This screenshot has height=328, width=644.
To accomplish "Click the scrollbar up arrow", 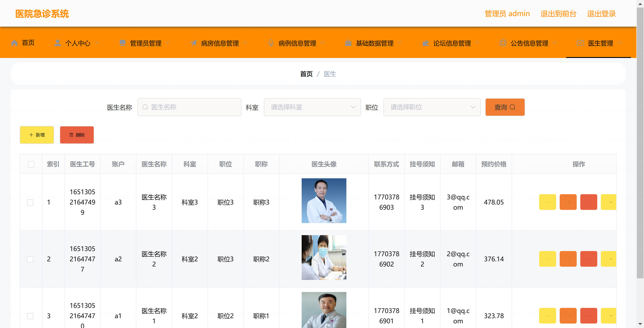I will [640, 4].
